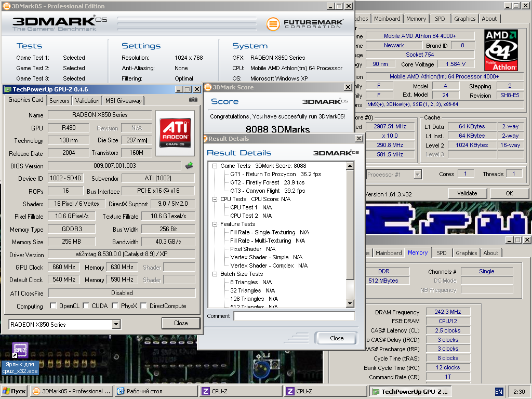
Task: Switch to 3DMark05 Professional taskbar item
Action: click(71, 391)
